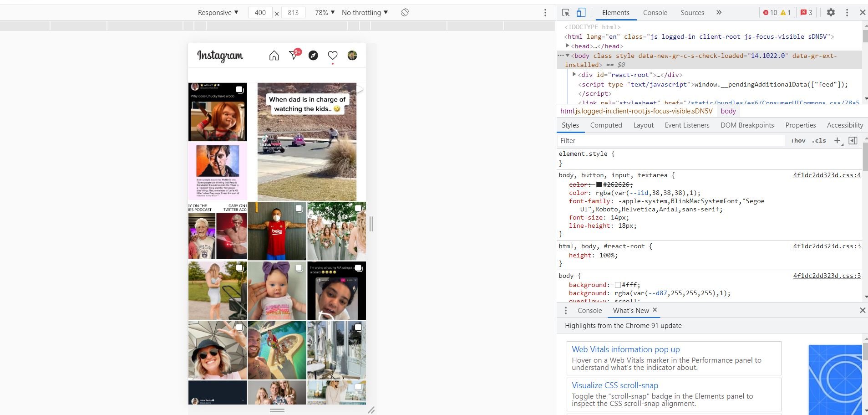868x415 pixels.
Task: Click the styles Filter field
Action: point(671,141)
